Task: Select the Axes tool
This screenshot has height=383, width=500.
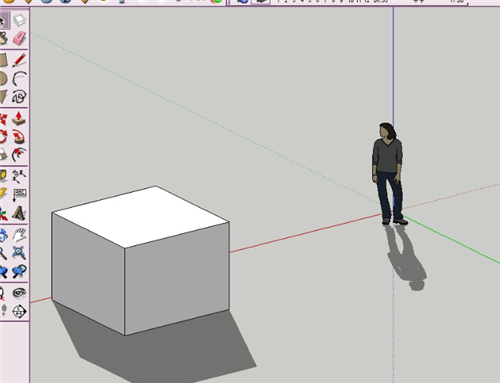Action: pyautogui.click(x=3, y=213)
